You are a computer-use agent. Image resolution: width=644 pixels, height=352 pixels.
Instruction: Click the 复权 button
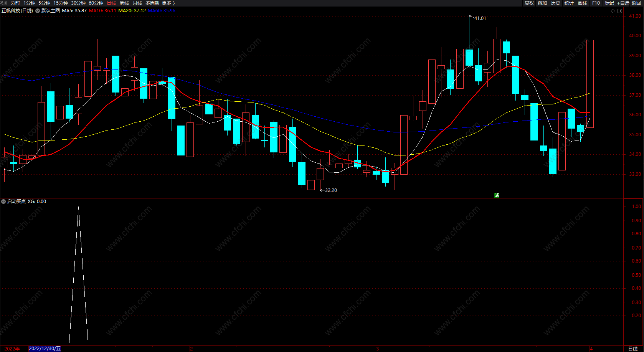coord(529,3)
